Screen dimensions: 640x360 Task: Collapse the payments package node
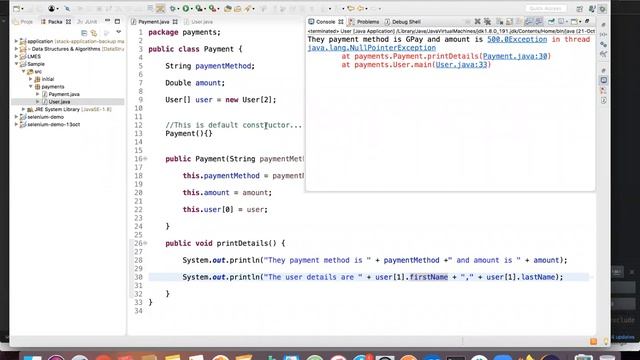[31, 87]
